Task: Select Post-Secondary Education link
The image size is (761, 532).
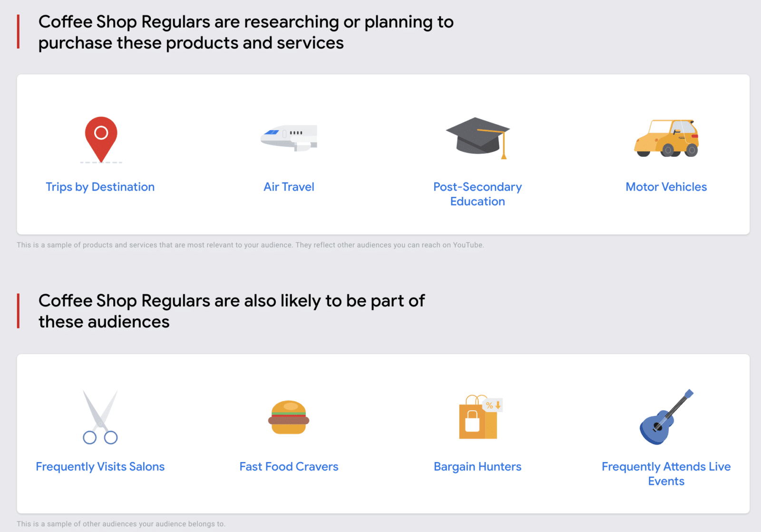Action: click(x=478, y=194)
